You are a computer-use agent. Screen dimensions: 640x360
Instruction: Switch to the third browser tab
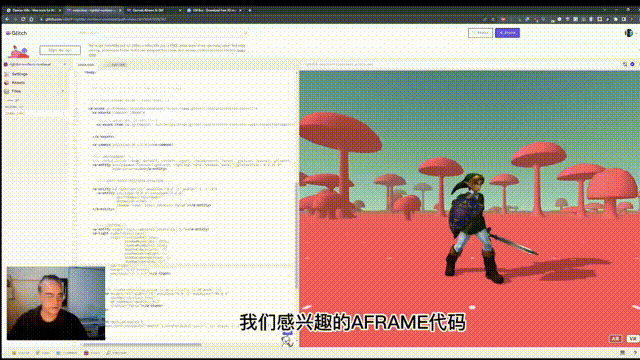click(153, 10)
